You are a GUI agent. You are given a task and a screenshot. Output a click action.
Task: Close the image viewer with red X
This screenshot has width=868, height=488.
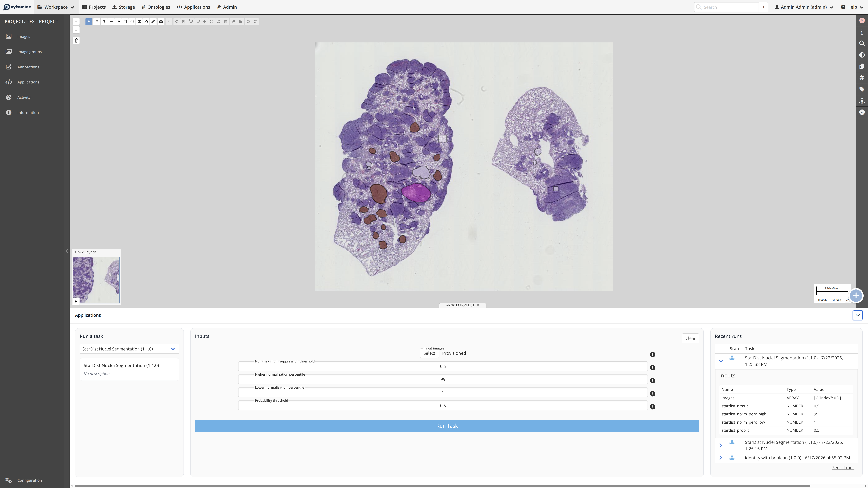point(862,20)
